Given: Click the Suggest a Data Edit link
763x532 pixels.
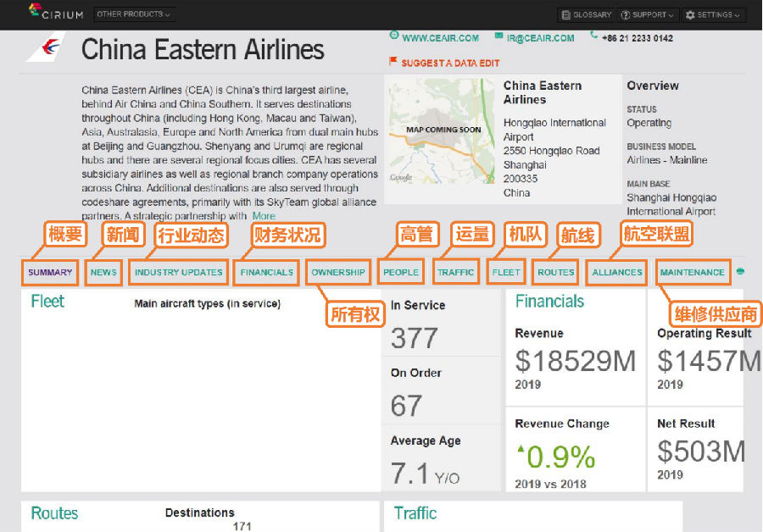Looking at the screenshot, I should click(x=450, y=63).
